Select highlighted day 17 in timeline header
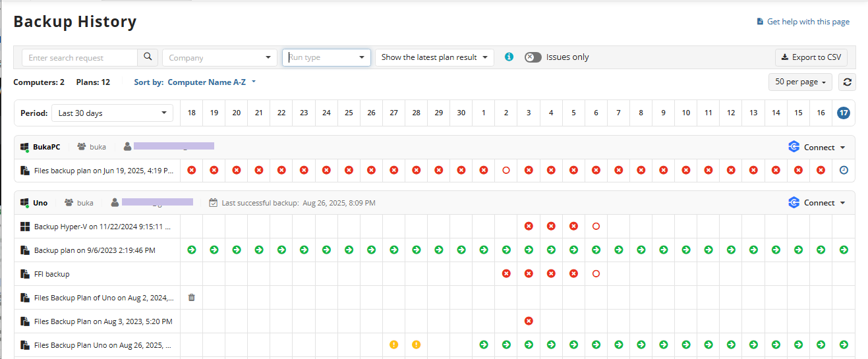 (843, 113)
